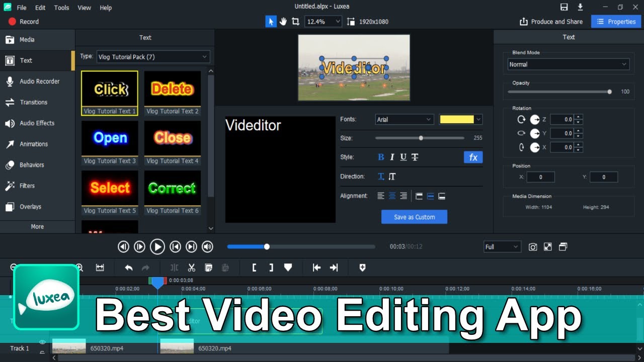Image resolution: width=644 pixels, height=362 pixels.
Task: Toggle Strikethrough text style
Action: click(415, 157)
